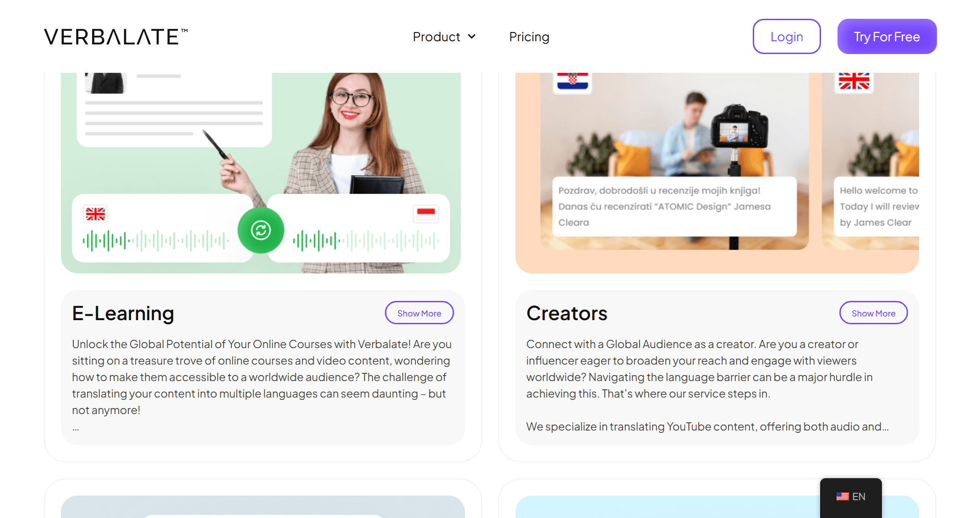Click Try For Free button
The image size is (980, 518).
tap(887, 37)
